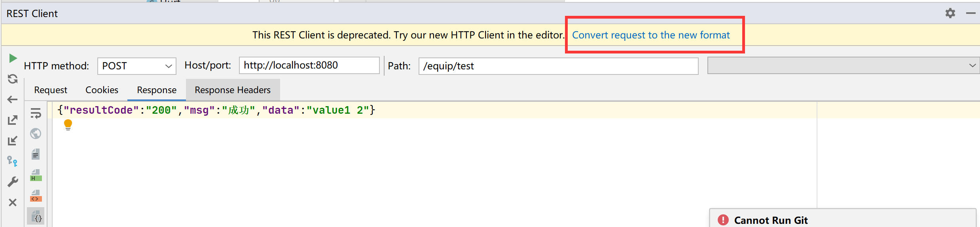Click the red error icon in notification
Image resolution: width=980 pixels, height=227 pixels.
point(723,220)
